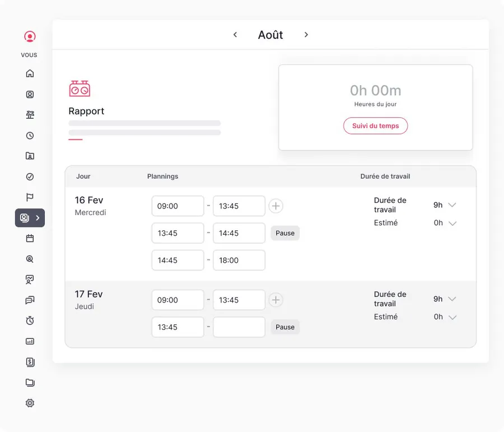The width and height of the screenshot is (504, 432).
Task: Click the Jeudi day label
Action: [84, 306]
